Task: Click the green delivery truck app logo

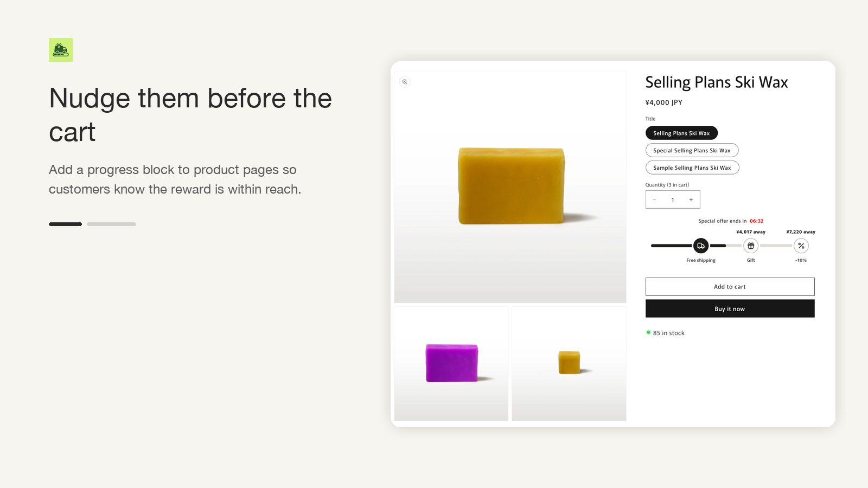Action: (61, 50)
